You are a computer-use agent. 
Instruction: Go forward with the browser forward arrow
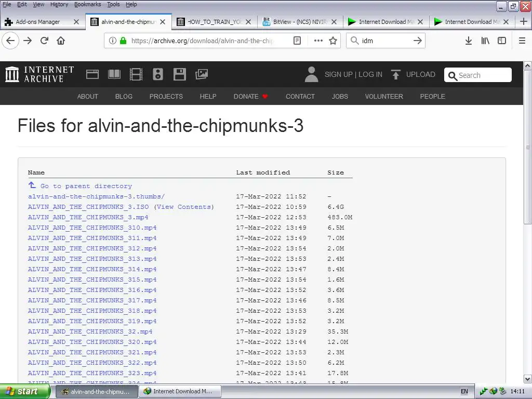click(28, 41)
